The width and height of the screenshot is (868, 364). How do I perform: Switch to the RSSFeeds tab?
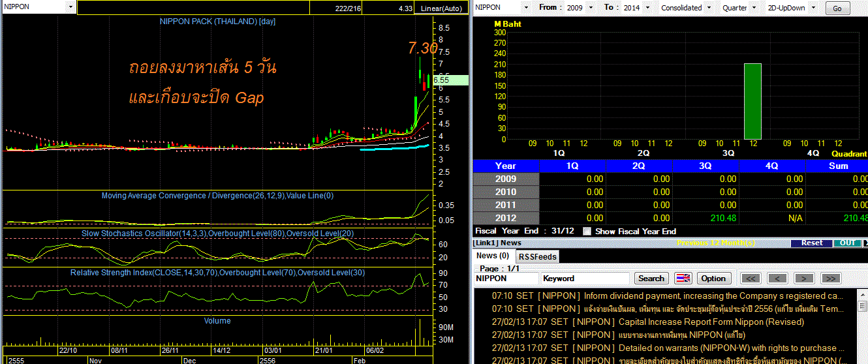(538, 256)
